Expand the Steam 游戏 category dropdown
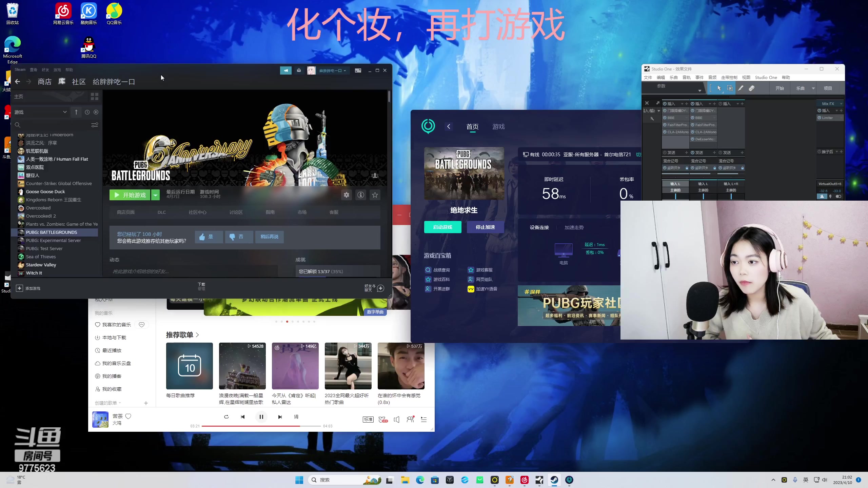 tap(65, 112)
